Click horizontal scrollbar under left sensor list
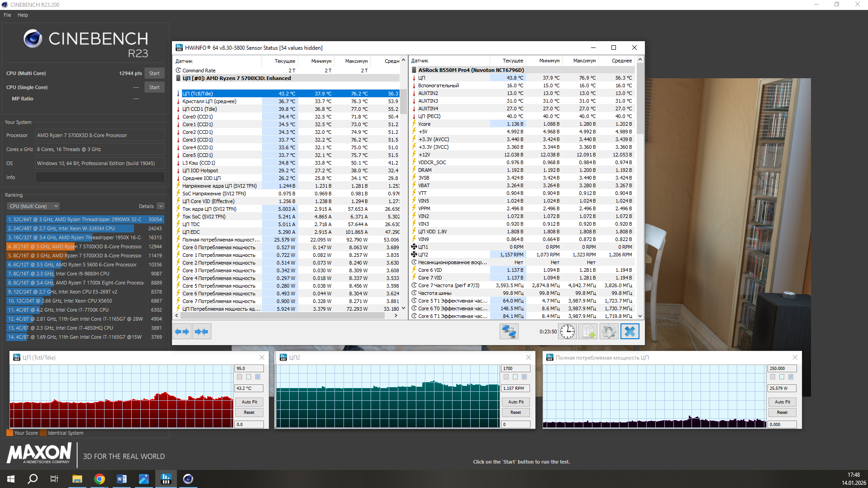 point(285,316)
